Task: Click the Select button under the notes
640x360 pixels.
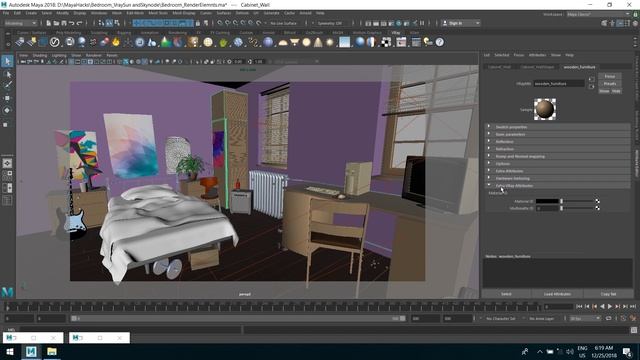Action: 506,294
